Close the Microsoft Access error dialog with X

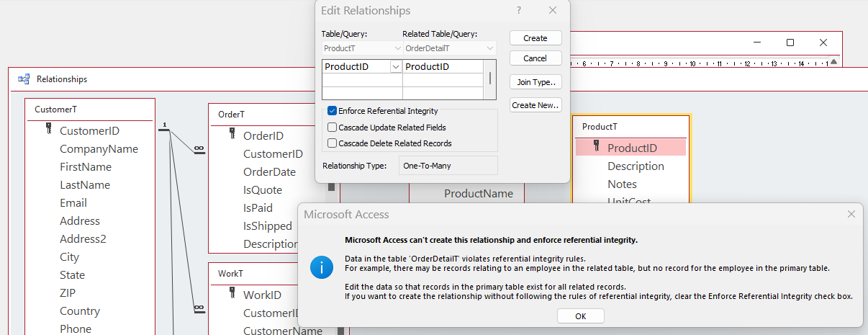(851, 214)
